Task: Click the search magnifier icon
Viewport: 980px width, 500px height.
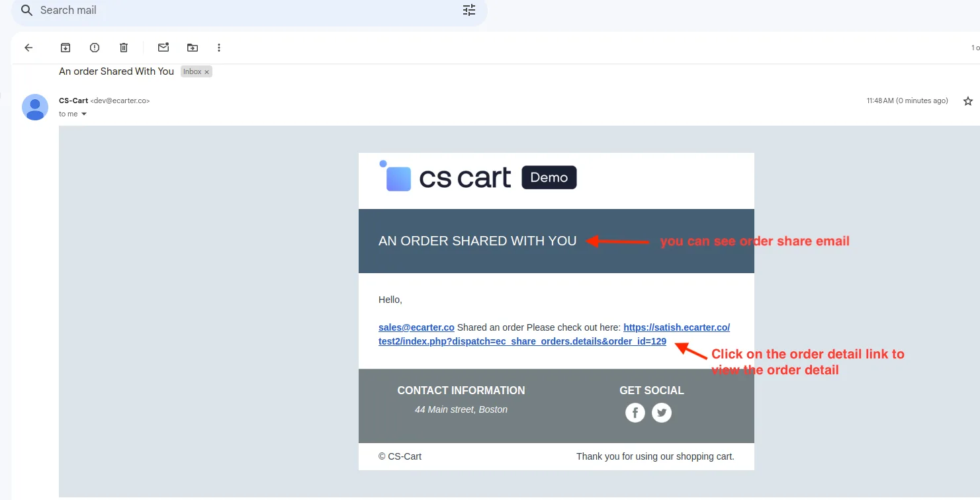Action: click(x=26, y=10)
